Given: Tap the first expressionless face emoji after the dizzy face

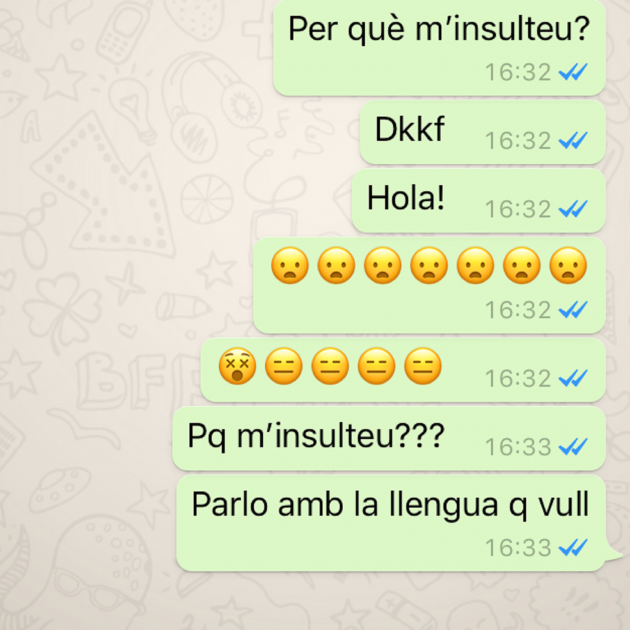Looking at the screenshot, I should pos(284,366).
